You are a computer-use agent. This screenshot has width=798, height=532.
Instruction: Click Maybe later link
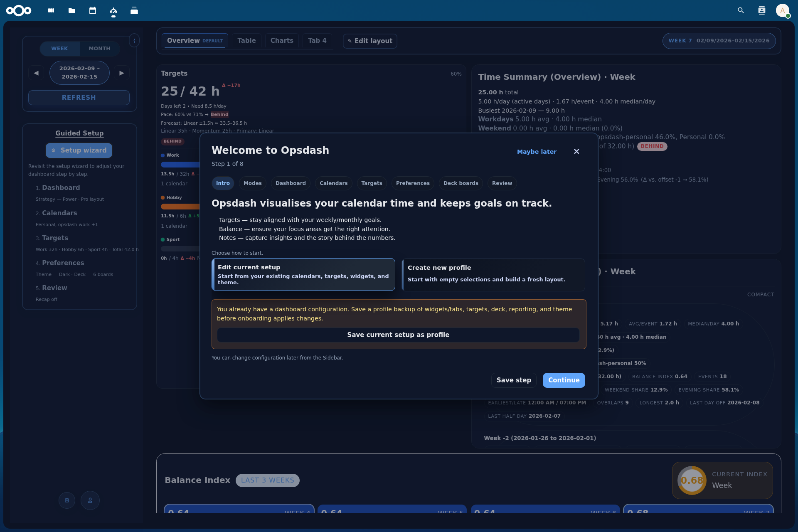click(537, 152)
